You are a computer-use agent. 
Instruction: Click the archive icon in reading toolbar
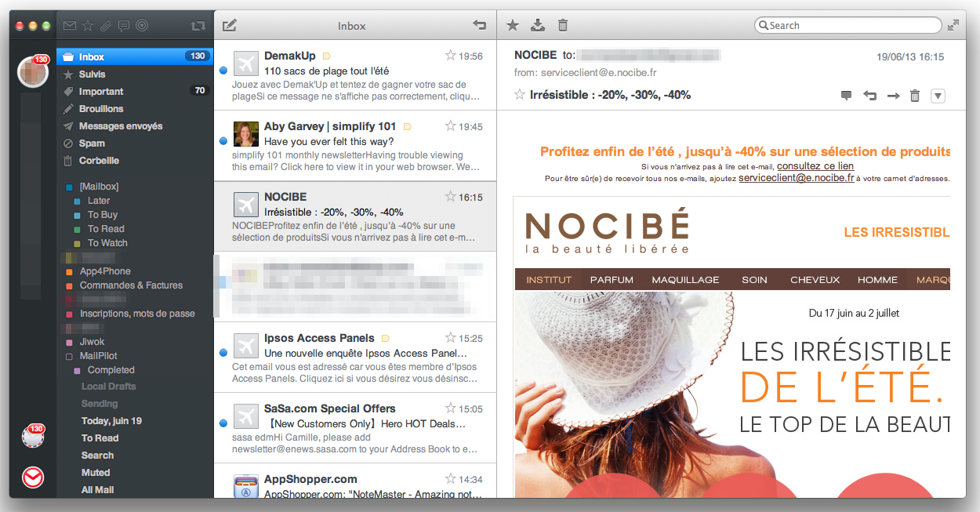pos(537,26)
